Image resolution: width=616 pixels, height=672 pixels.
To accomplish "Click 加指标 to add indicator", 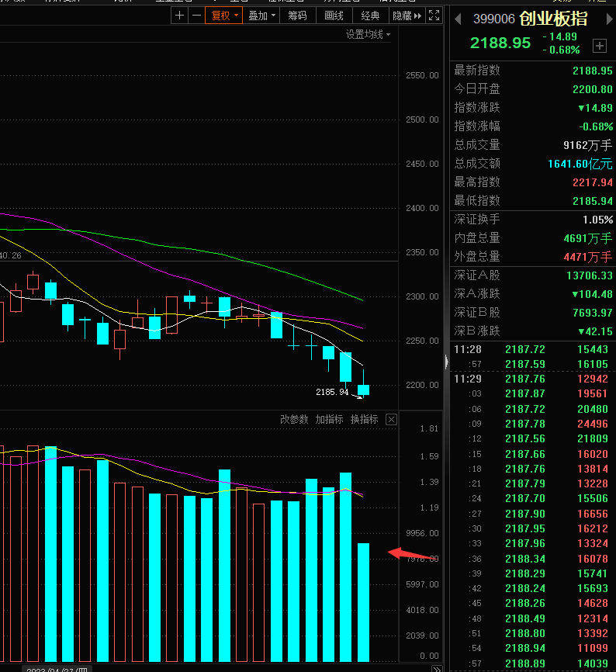I will (329, 419).
